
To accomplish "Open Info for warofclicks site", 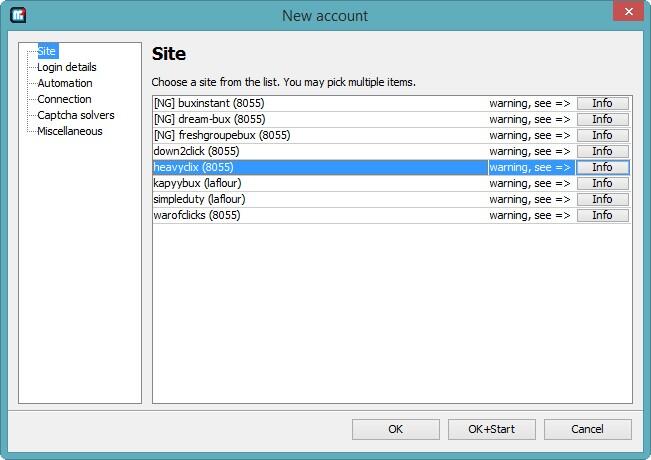I will tap(602, 215).
